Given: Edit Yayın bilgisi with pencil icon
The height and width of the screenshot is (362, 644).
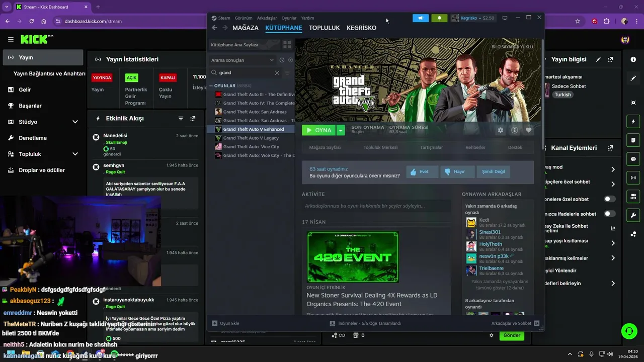Looking at the screenshot, I should coord(598,59).
